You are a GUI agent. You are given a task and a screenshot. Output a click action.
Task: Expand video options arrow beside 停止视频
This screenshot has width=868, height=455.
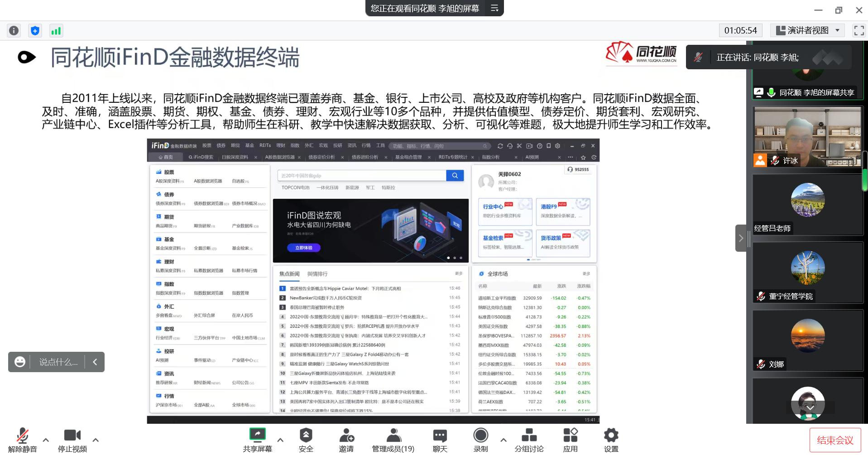(x=96, y=440)
